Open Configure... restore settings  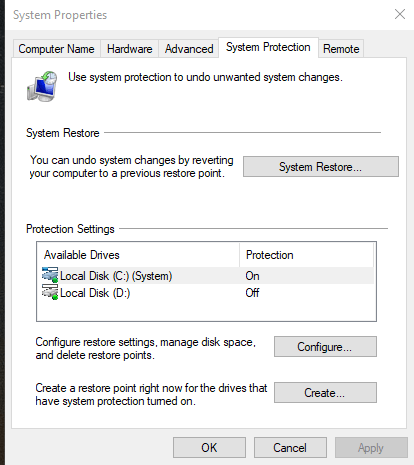pyautogui.click(x=325, y=347)
